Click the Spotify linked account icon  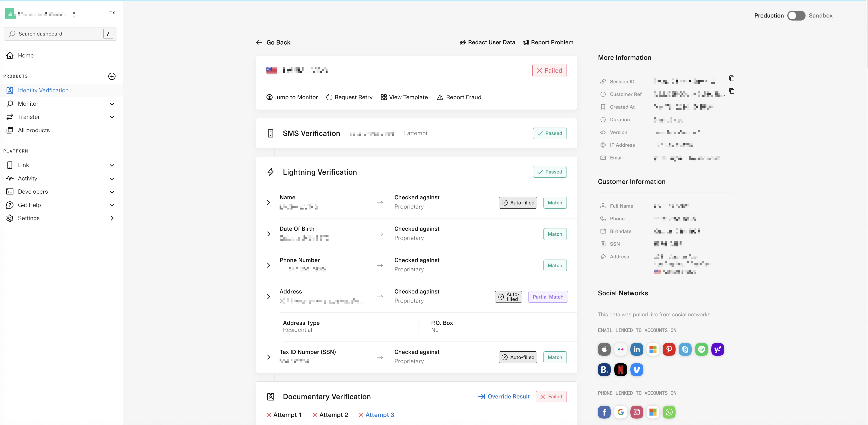[701, 350]
